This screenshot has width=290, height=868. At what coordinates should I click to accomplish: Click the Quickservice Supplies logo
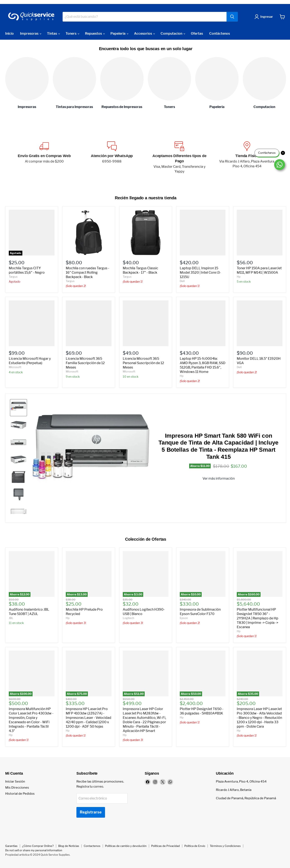pos(31,16)
